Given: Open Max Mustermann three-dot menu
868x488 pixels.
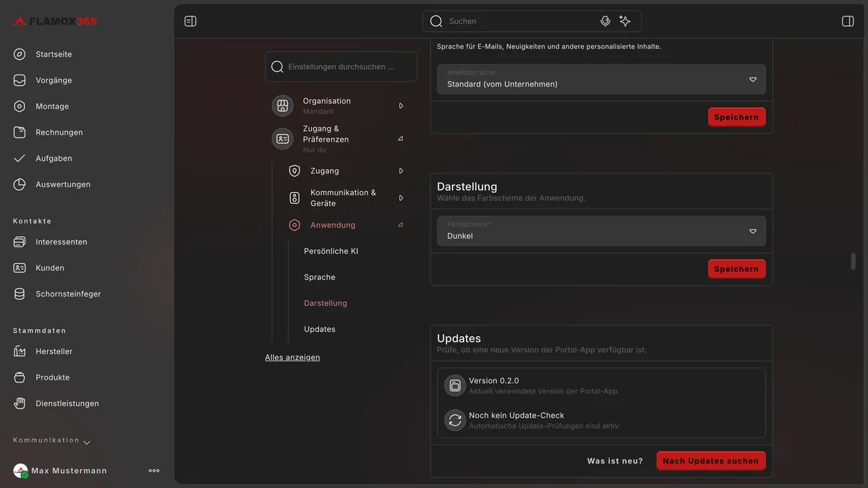Looking at the screenshot, I should tap(154, 471).
